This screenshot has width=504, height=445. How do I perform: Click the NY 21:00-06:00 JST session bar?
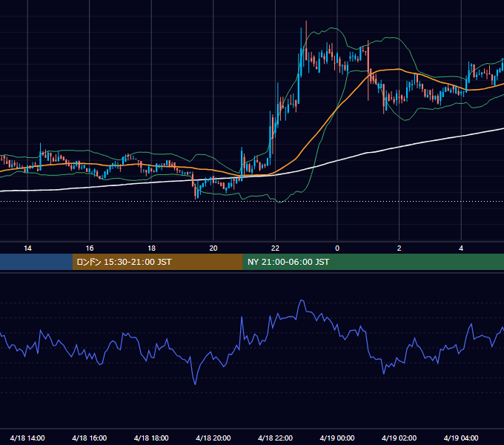[373, 262]
